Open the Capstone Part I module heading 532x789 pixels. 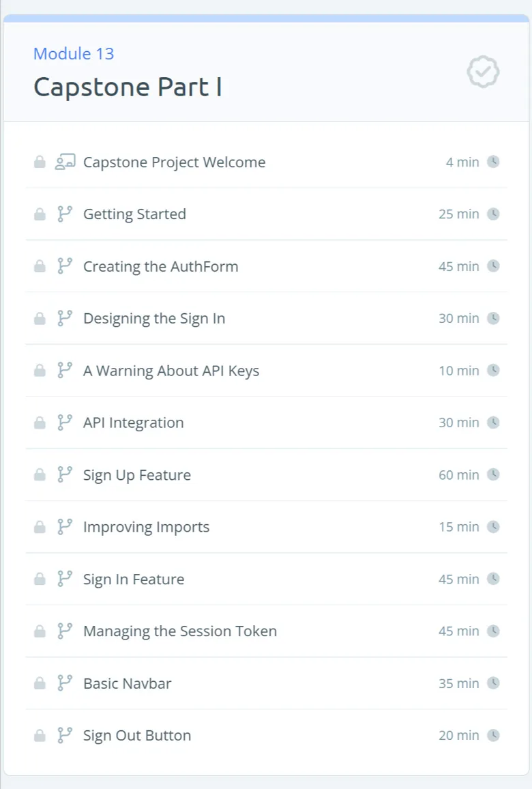pyautogui.click(x=128, y=87)
